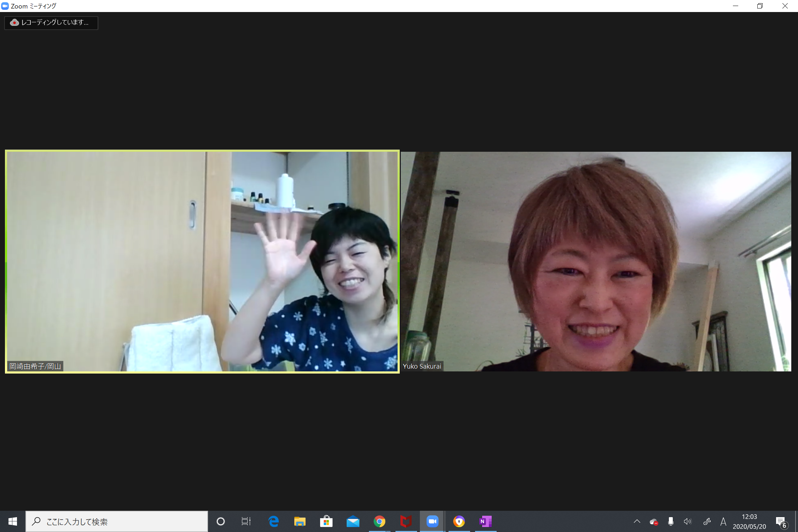Viewport: 798px width, 532px height.
Task: Click the OneDrive tray icon
Action: coord(654,522)
